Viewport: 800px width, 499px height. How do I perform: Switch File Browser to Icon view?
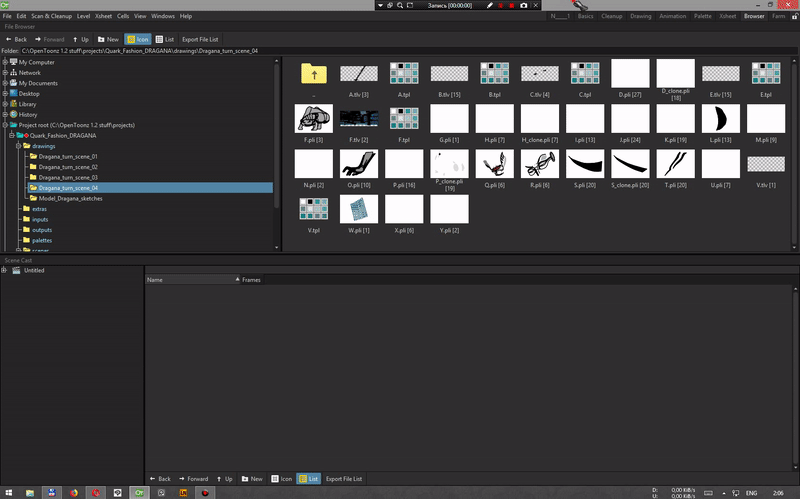pyautogui.click(x=138, y=39)
